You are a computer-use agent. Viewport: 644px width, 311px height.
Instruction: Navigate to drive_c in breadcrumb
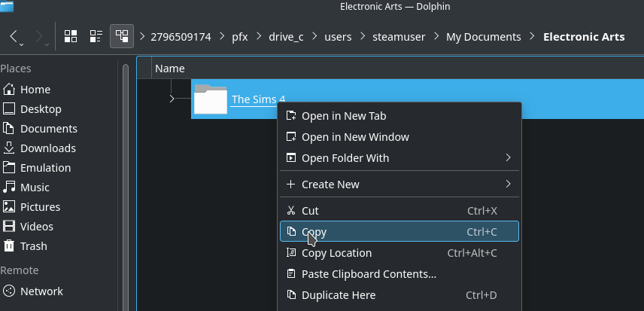[x=286, y=36]
